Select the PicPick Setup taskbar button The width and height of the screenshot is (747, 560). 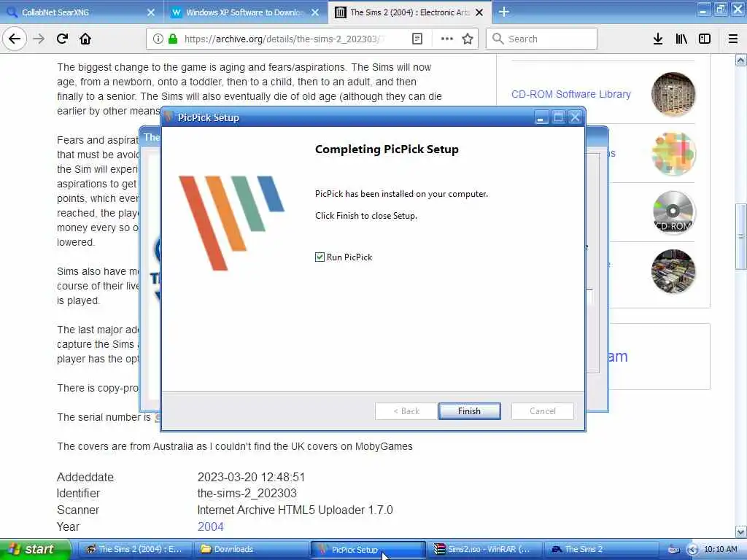tap(368, 549)
